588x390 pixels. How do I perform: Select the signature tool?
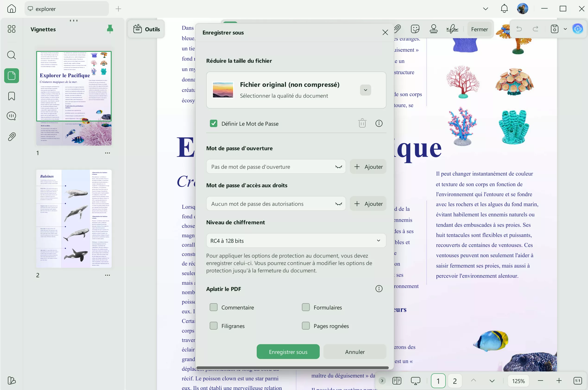(452, 29)
